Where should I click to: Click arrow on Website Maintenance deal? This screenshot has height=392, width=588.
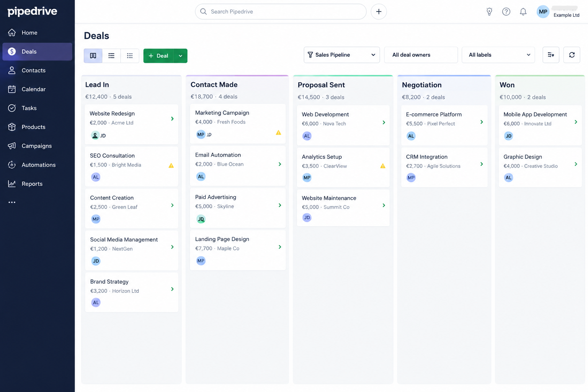(x=384, y=205)
